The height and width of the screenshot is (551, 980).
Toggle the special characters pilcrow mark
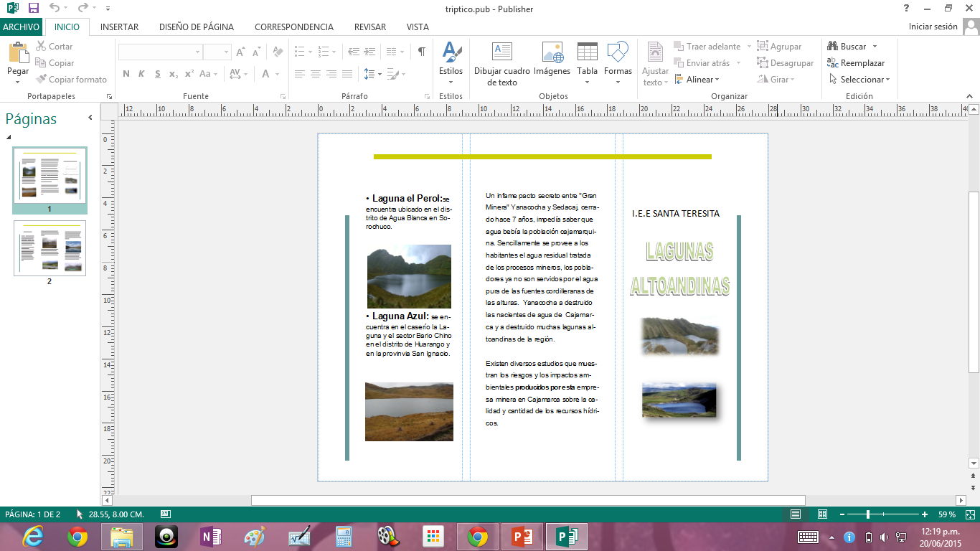422,52
